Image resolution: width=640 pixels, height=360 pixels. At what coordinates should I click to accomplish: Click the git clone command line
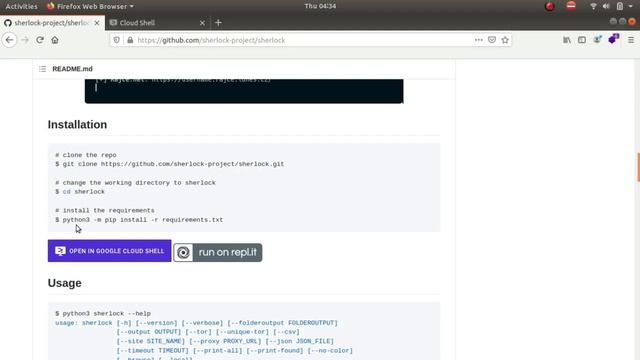coord(170,164)
